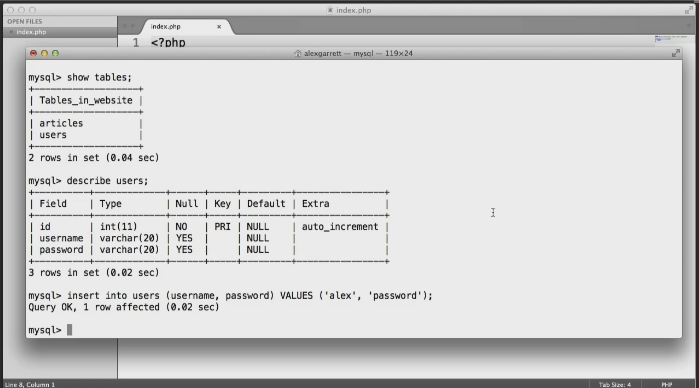Go to previous tab arrow in editor
This screenshot has width=699, height=388.
click(124, 26)
